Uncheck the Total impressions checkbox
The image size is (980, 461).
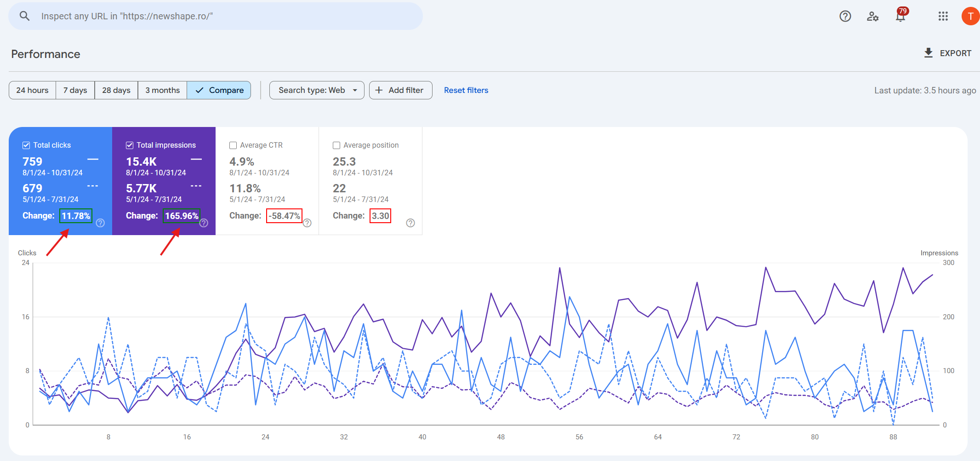[x=130, y=145]
